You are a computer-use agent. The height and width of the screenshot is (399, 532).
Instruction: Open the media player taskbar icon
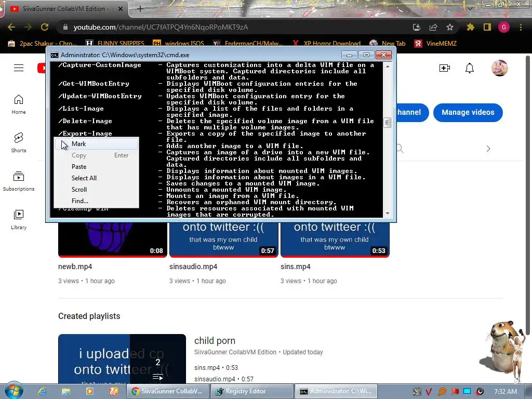point(89,391)
